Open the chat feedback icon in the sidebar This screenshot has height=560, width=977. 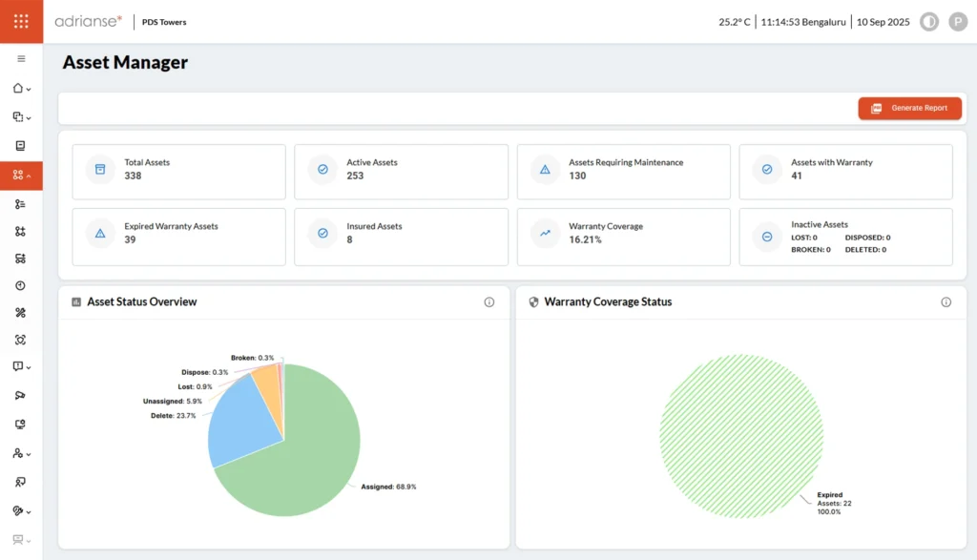[x=19, y=366]
